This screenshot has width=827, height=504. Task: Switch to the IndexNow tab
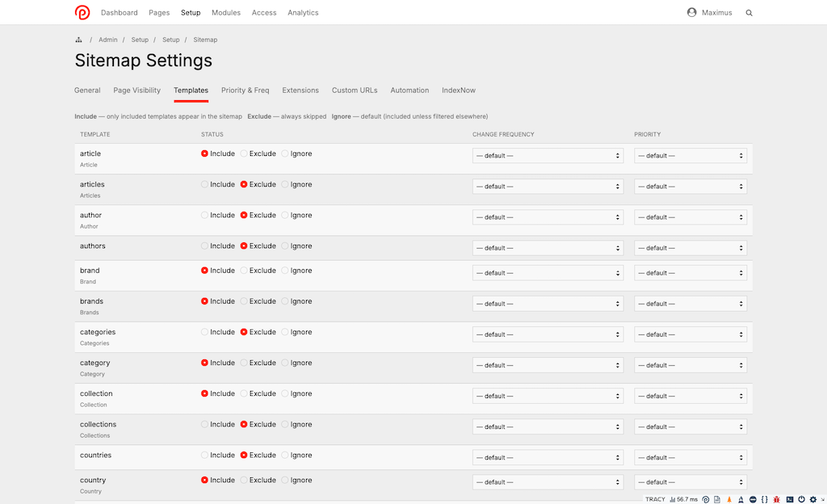pos(458,90)
